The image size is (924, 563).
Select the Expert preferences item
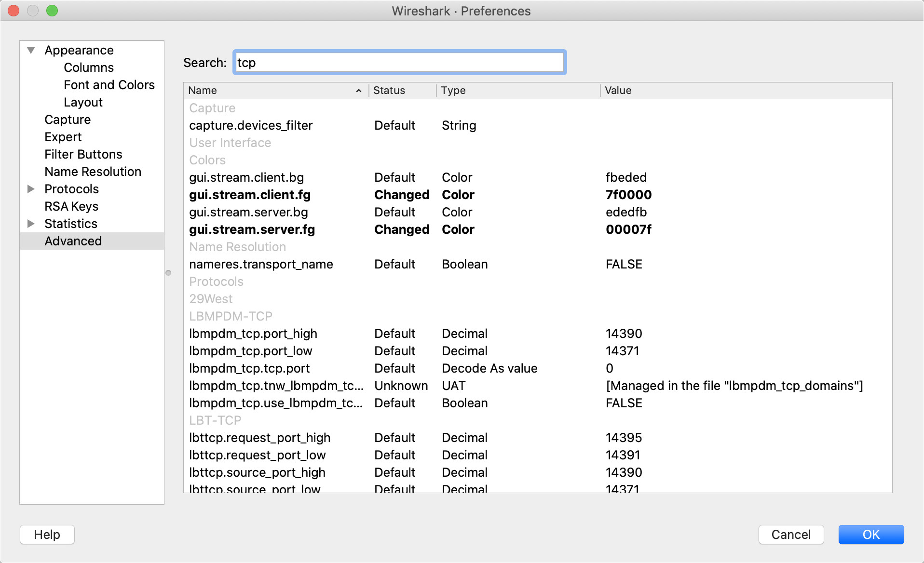click(63, 137)
